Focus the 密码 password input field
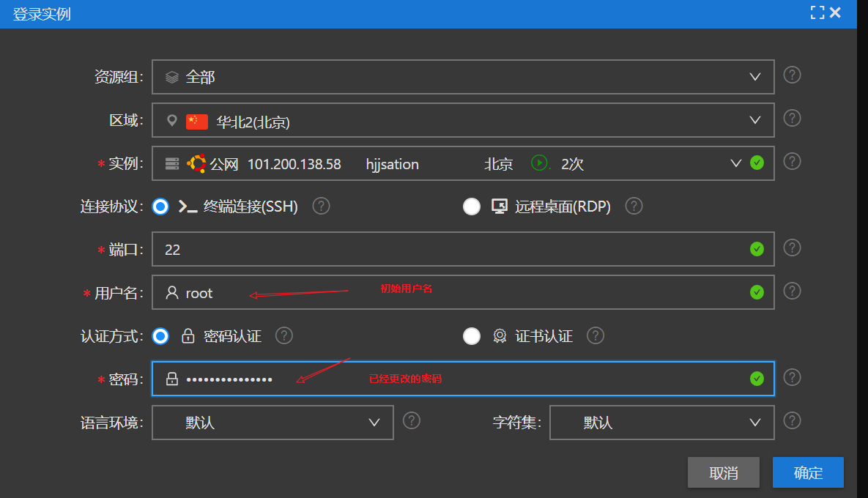The width and height of the screenshot is (868, 498). point(463,379)
